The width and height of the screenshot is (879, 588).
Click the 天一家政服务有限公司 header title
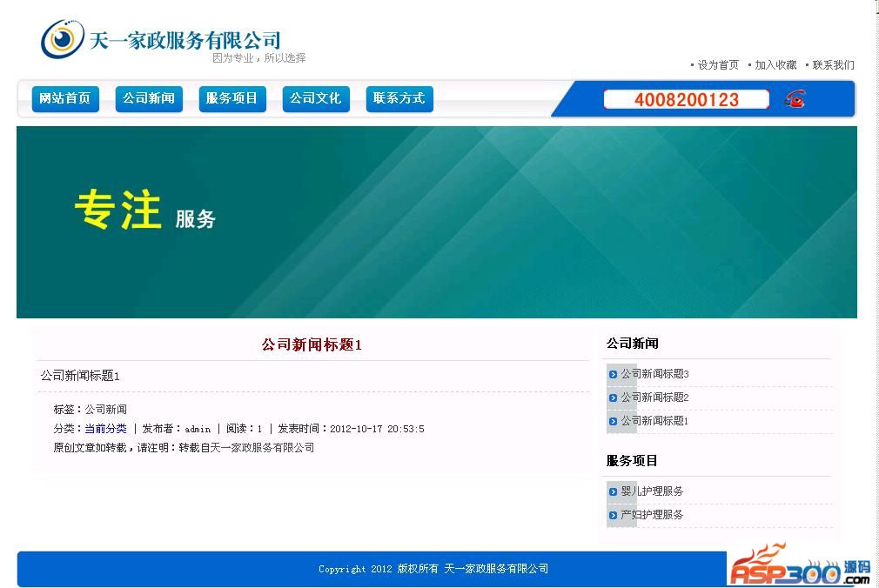point(185,40)
